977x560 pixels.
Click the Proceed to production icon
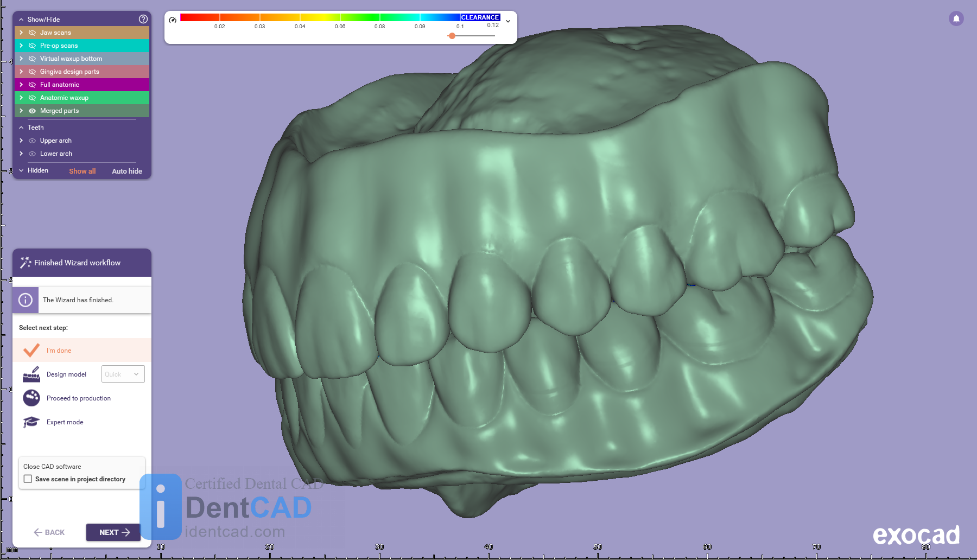click(31, 398)
